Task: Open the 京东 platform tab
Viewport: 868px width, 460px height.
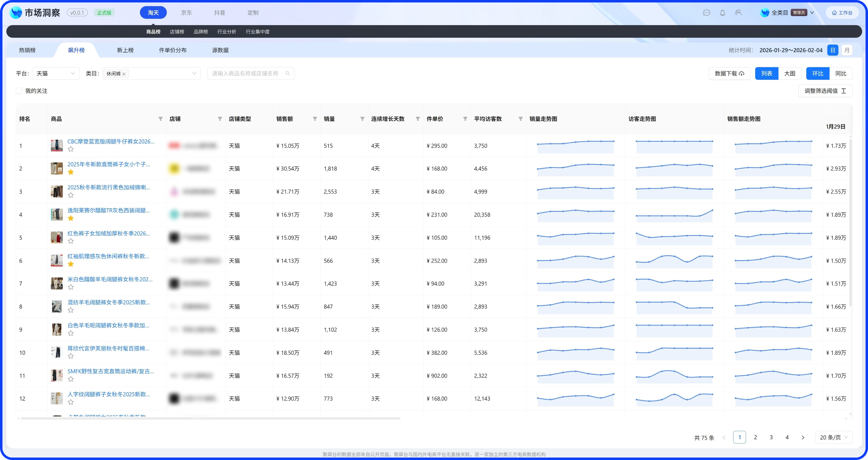Action: [x=186, y=13]
